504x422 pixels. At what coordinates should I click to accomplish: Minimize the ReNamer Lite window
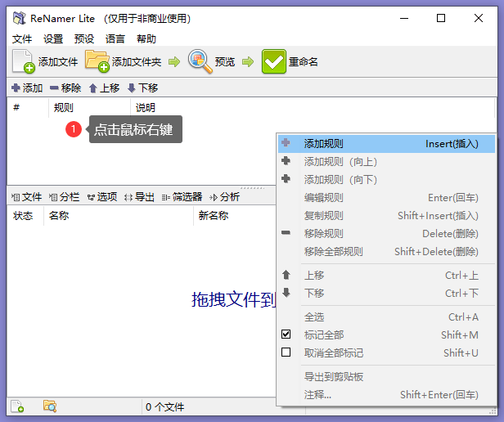point(404,18)
